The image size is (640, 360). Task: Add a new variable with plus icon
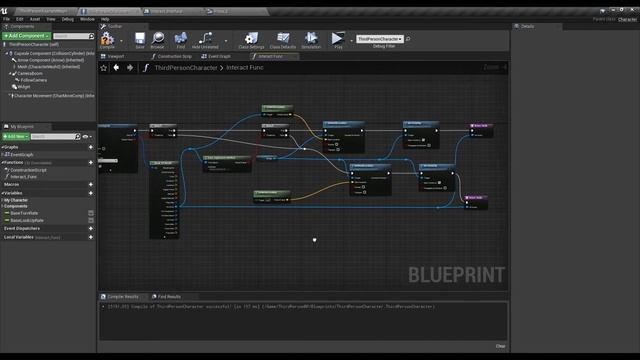[91, 193]
